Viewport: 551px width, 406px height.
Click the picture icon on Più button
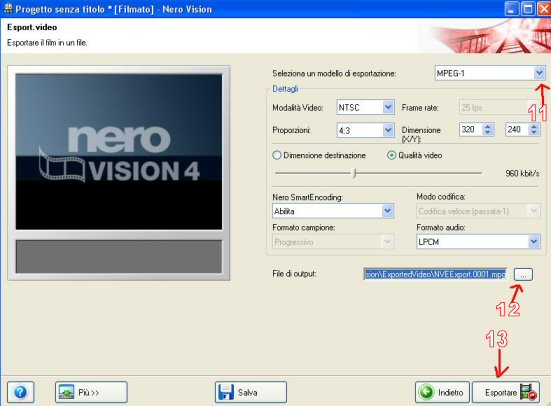point(66,392)
